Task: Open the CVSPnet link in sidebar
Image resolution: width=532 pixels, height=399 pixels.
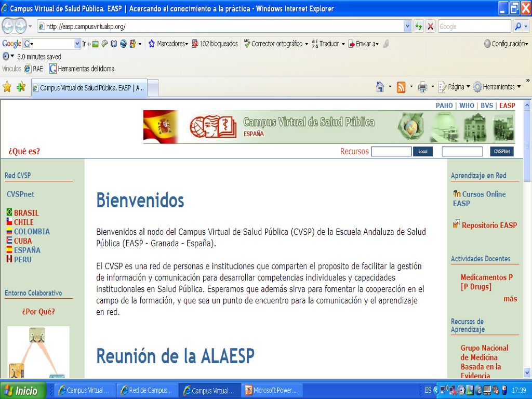Action: 20,194
